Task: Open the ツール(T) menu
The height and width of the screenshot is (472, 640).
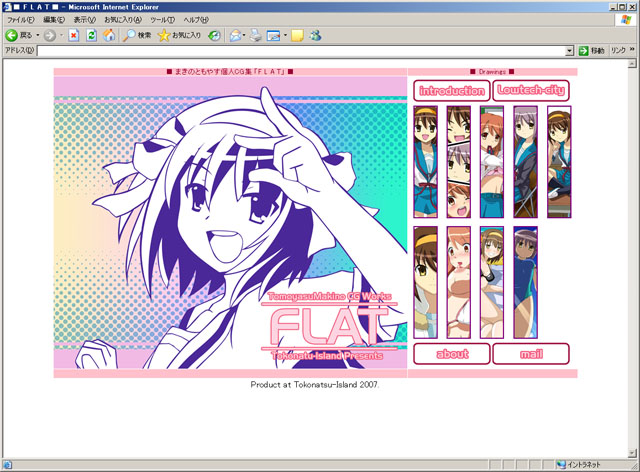Action: pos(162,20)
